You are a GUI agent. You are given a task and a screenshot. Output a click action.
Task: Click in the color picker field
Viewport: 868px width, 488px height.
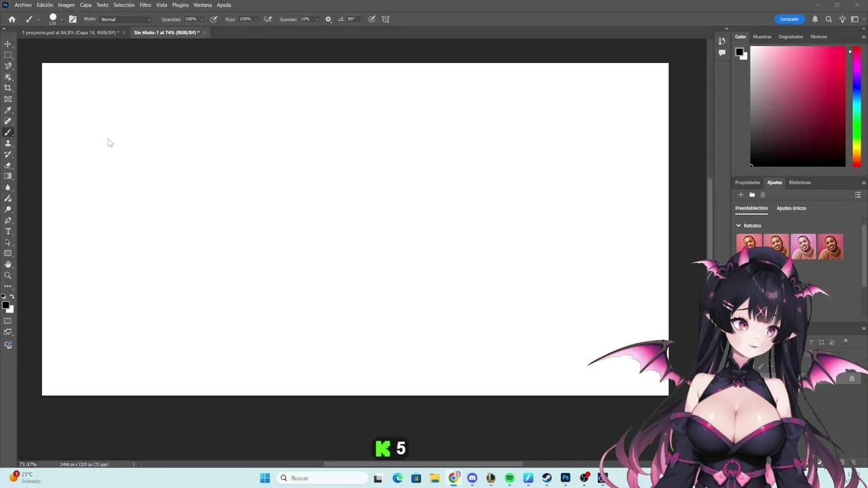(797, 106)
